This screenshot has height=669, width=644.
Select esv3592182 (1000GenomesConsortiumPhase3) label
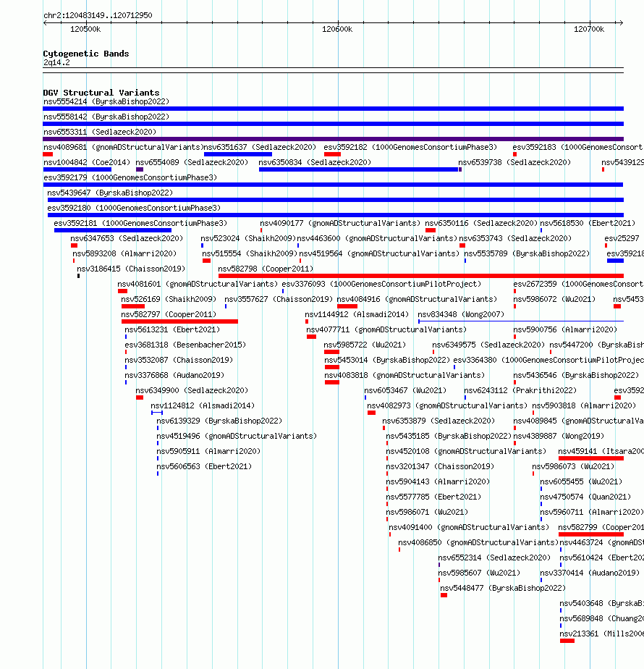click(x=410, y=147)
